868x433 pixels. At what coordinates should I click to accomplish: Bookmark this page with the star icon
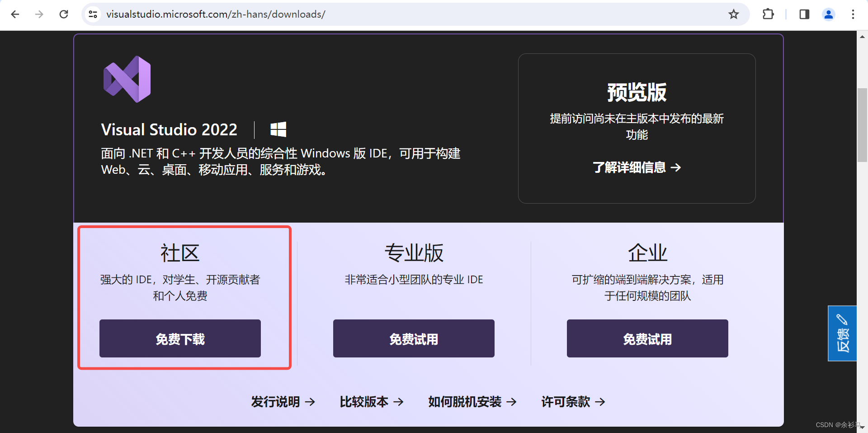733,14
